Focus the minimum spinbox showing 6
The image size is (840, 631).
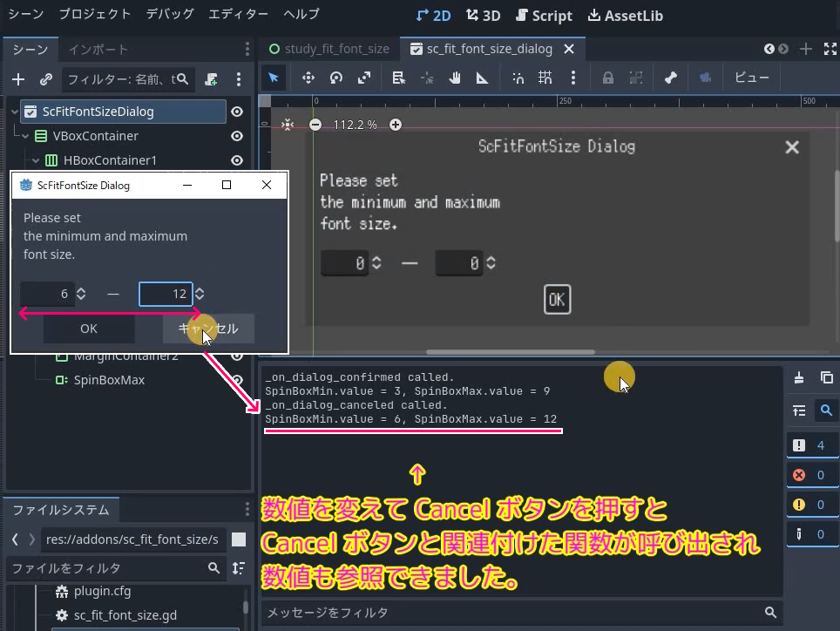[x=46, y=294]
